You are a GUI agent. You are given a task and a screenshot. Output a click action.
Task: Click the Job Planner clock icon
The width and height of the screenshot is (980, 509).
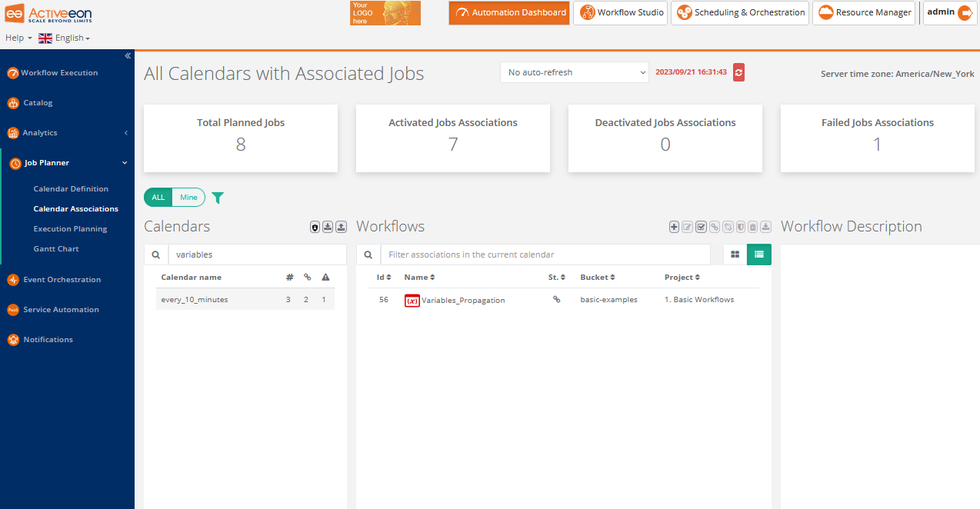click(x=15, y=163)
